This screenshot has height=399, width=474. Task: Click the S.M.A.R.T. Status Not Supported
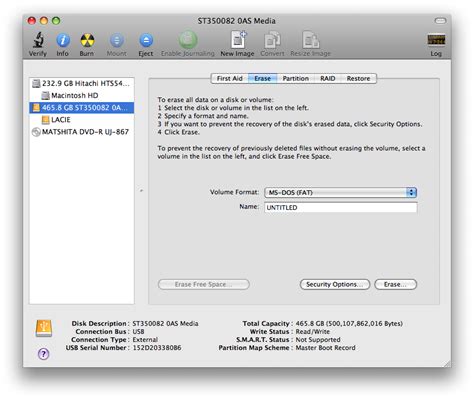coord(318,340)
